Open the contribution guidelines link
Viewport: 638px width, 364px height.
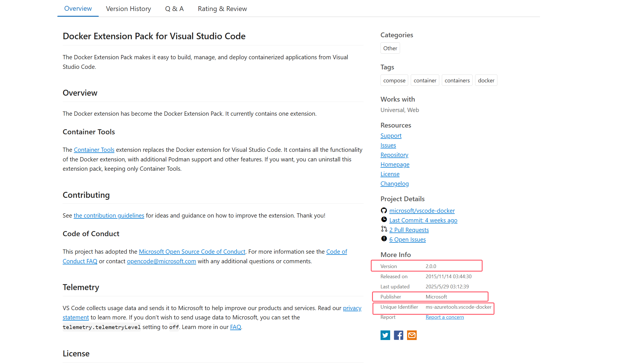(109, 216)
